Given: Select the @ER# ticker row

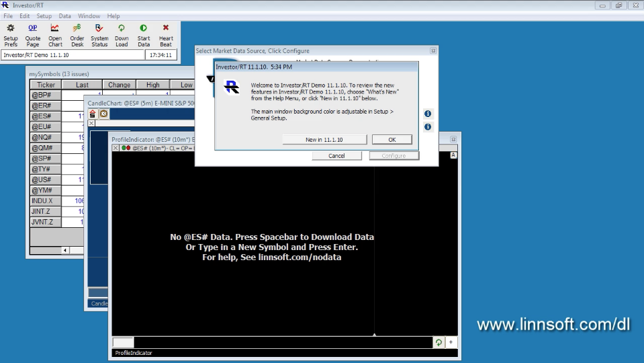Looking at the screenshot, I should pyautogui.click(x=46, y=106).
